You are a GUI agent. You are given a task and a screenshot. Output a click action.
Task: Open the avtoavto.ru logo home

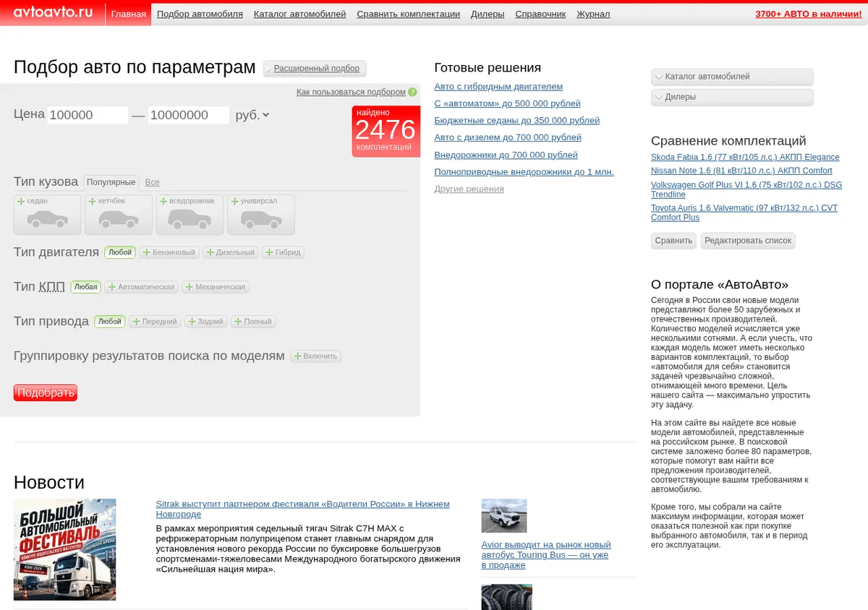pyautogui.click(x=53, y=12)
